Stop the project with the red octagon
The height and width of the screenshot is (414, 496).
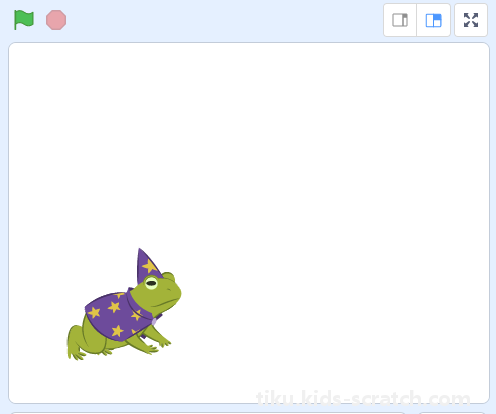click(56, 20)
